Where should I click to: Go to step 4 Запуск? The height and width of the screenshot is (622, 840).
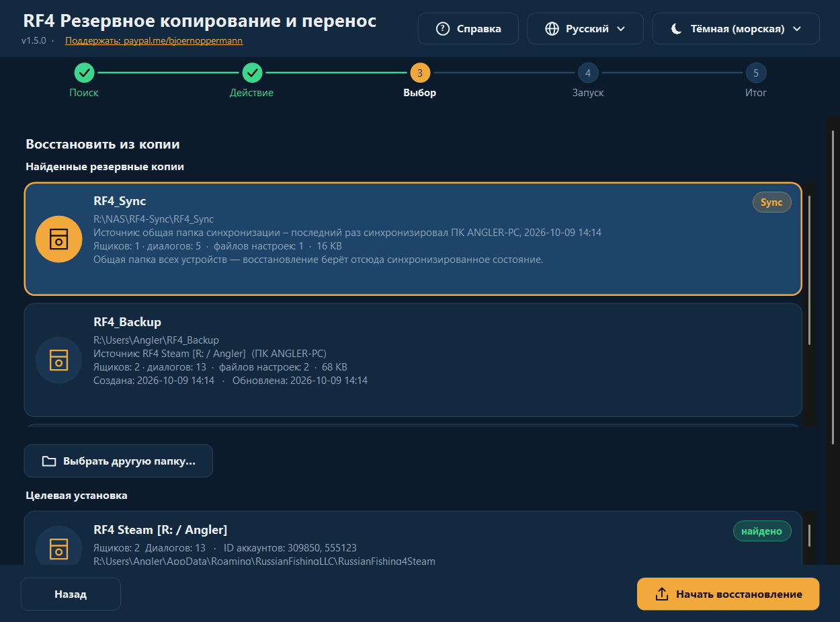(588, 73)
